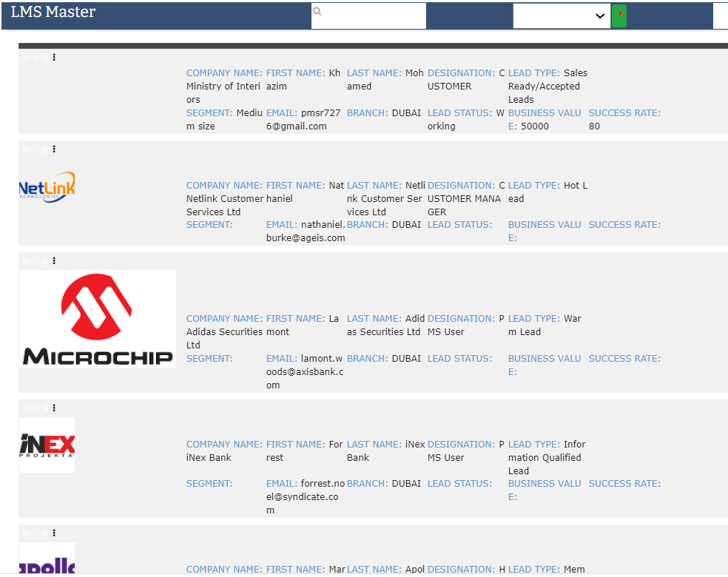Expand the dropdown in the top header bar
Viewport: 728px width, 577px height.
point(561,16)
